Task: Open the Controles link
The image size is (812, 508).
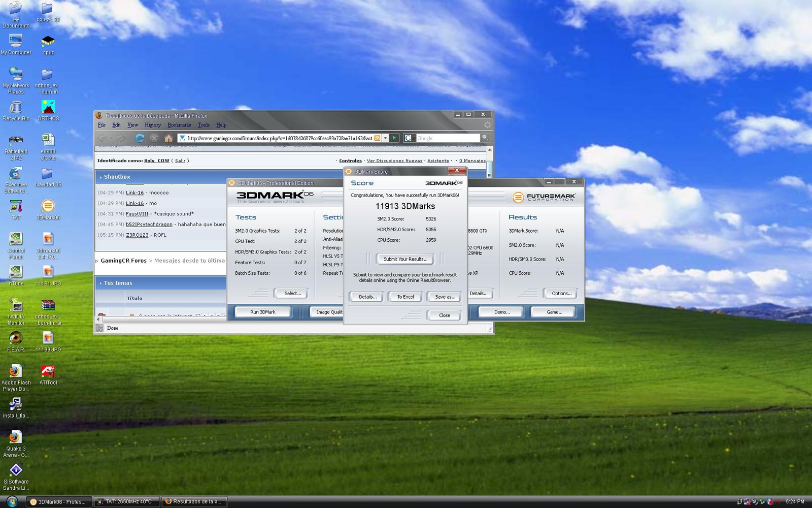Action: pyautogui.click(x=350, y=161)
